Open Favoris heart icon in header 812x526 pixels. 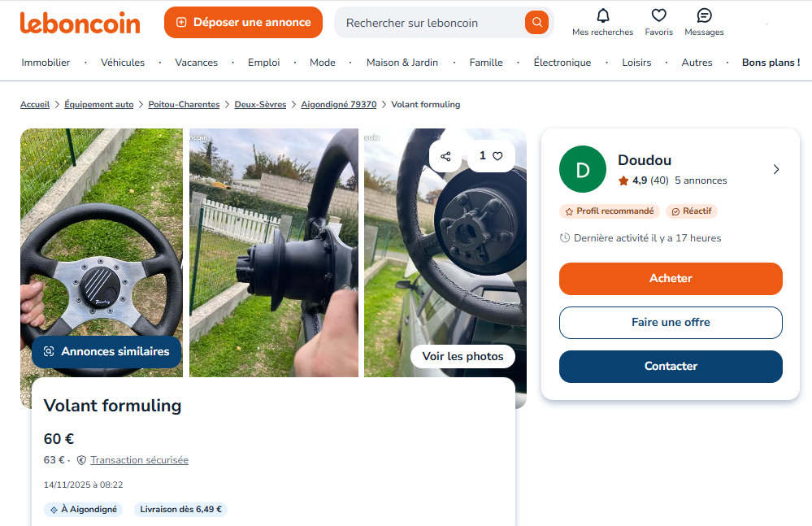click(x=658, y=15)
